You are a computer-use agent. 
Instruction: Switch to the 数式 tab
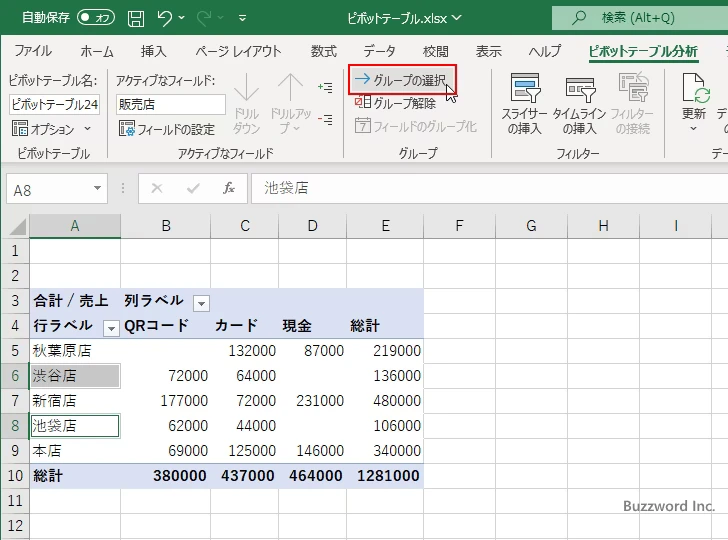pos(324,51)
